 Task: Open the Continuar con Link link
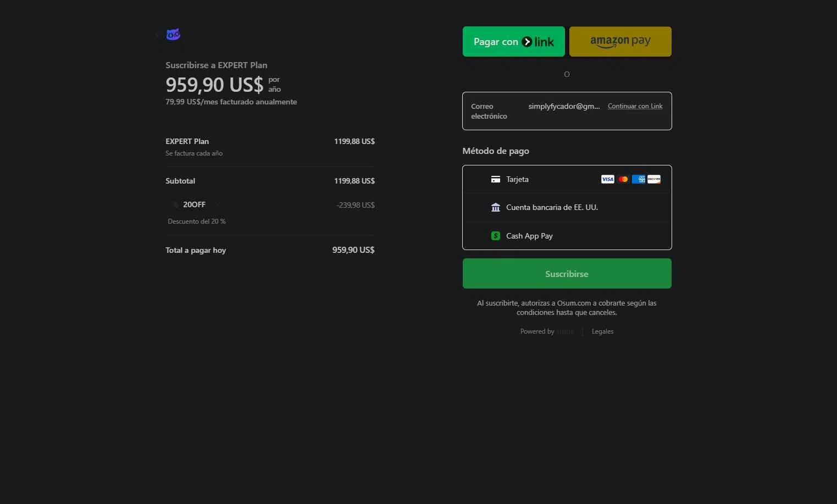pyautogui.click(x=635, y=106)
